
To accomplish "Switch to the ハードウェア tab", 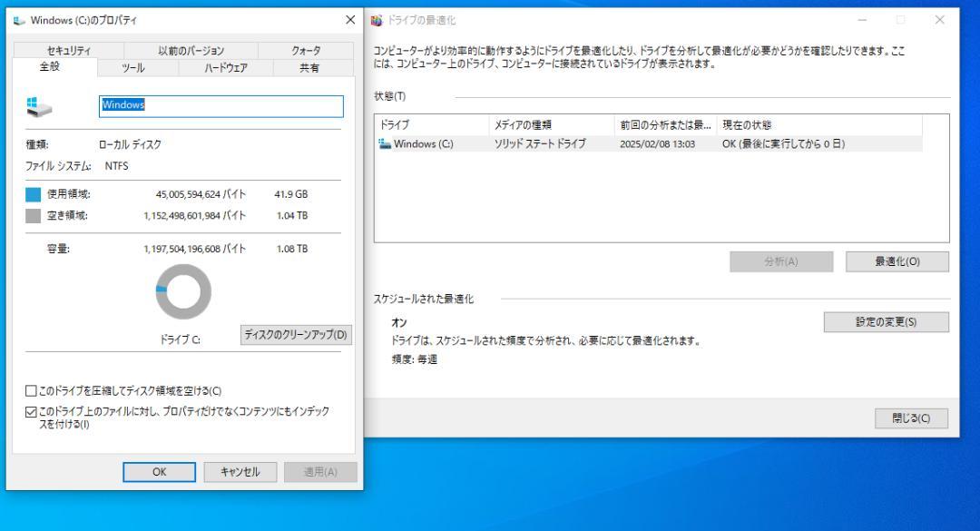I will [226, 67].
